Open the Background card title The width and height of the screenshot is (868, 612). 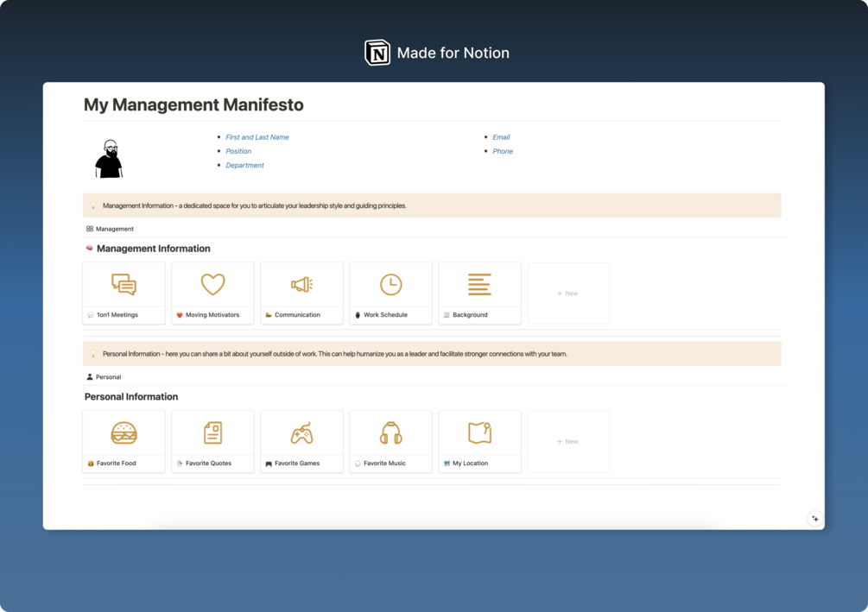[x=470, y=315]
